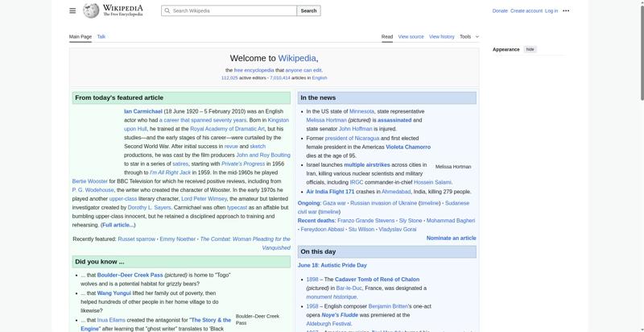The width and height of the screenshot is (644, 332).
Task: Open the Bertie Wooster link
Action: [89, 181]
